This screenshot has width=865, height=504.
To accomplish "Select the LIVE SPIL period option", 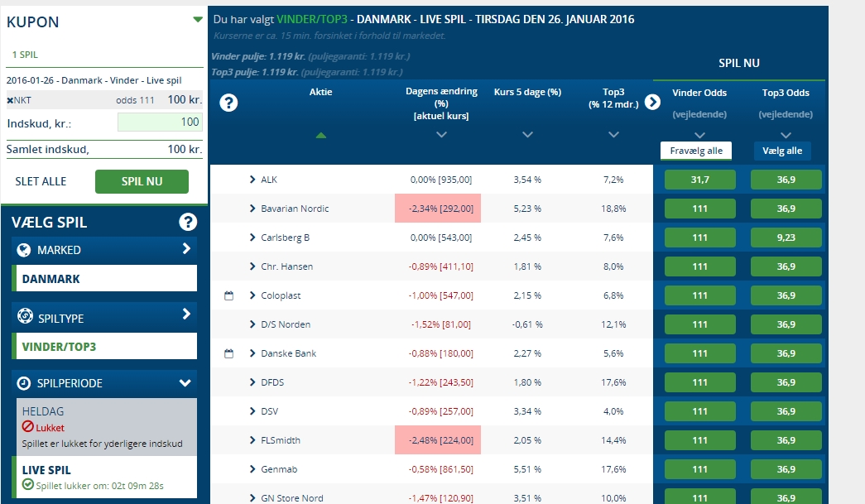I will (x=104, y=477).
